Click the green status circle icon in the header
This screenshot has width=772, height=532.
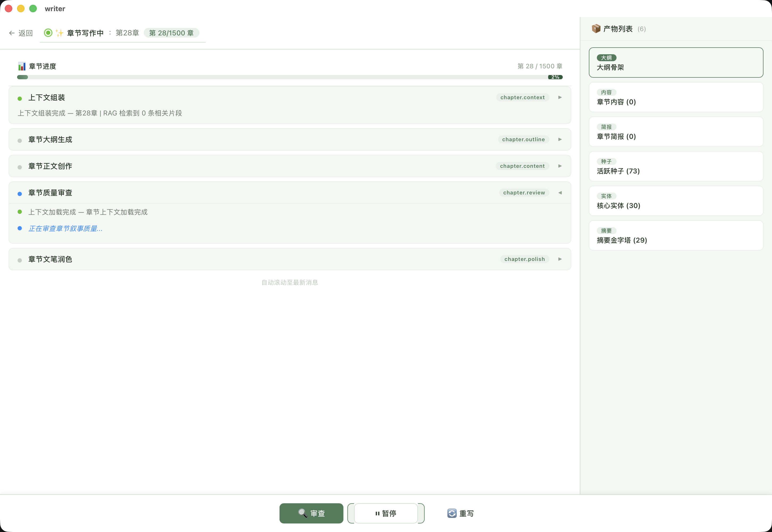pos(48,33)
